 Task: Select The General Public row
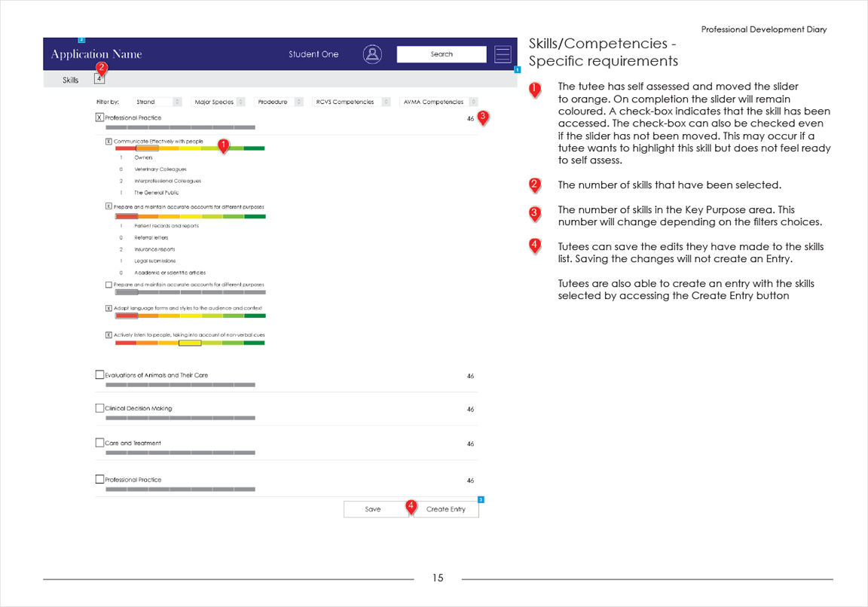[149, 193]
